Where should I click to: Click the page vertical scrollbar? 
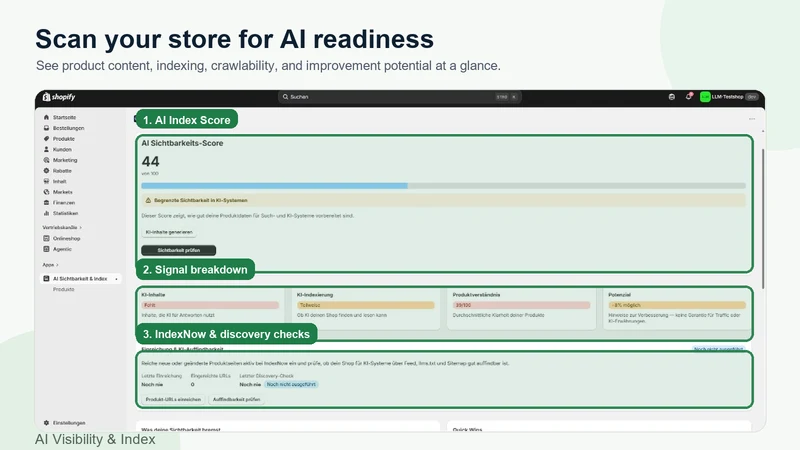coord(763,219)
